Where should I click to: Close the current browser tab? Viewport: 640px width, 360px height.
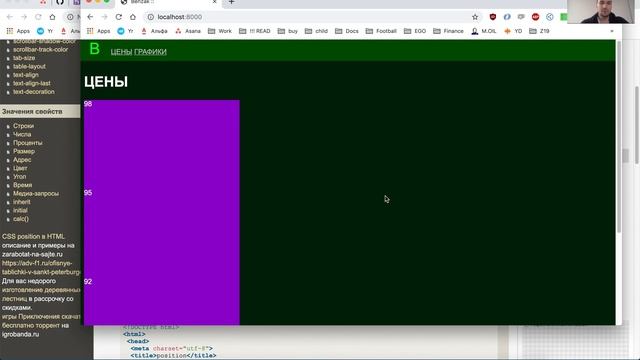tap(215, 2)
